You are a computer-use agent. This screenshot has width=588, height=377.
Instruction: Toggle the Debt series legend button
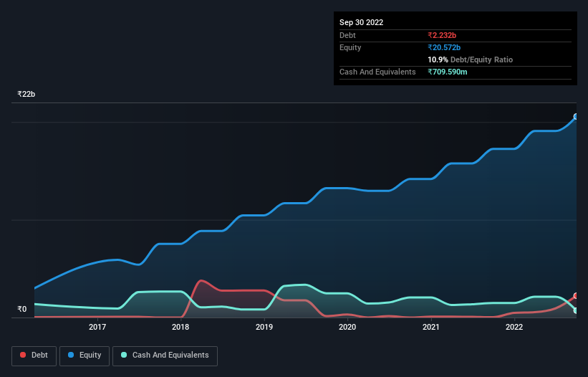point(34,355)
